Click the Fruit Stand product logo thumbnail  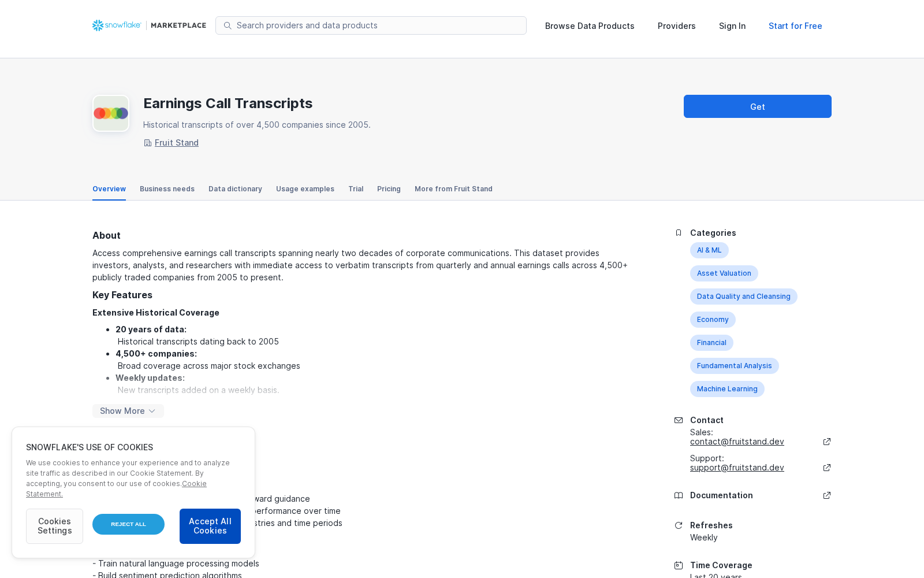pos(111,113)
